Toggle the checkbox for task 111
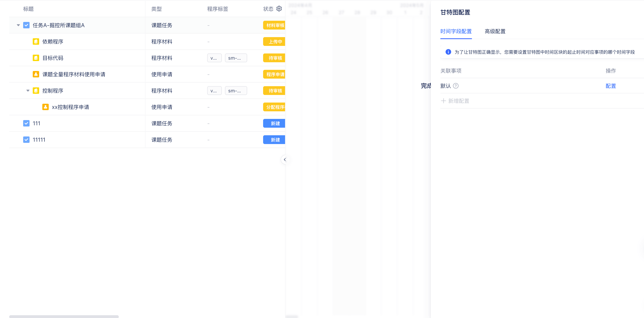The image size is (644, 318). pos(26,123)
